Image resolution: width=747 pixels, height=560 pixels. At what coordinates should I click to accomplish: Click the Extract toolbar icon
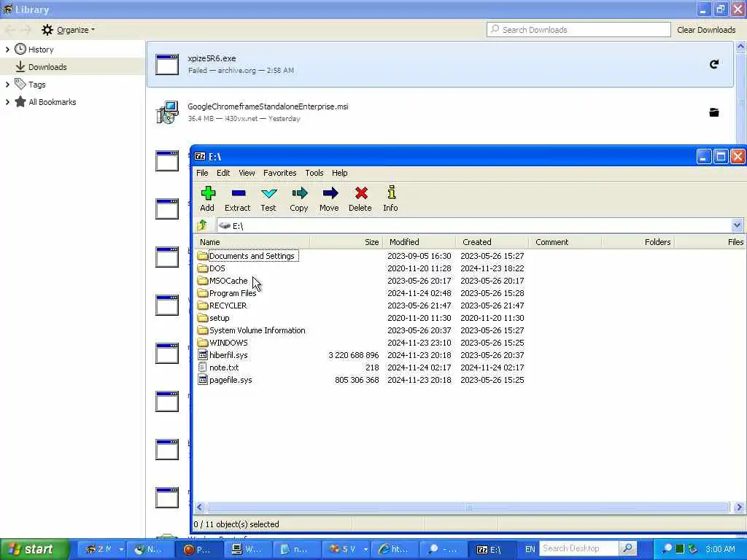[239, 193]
